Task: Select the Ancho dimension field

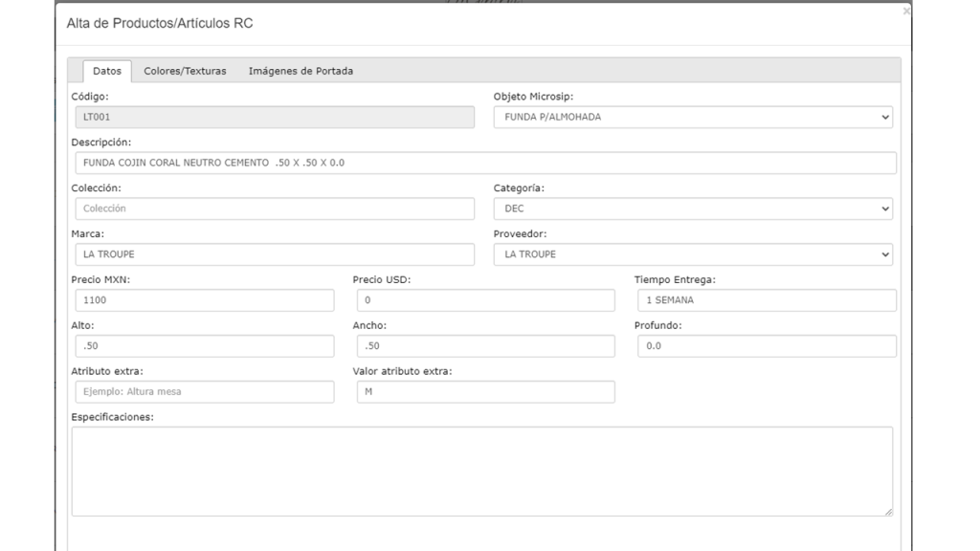Action: pyautogui.click(x=483, y=346)
